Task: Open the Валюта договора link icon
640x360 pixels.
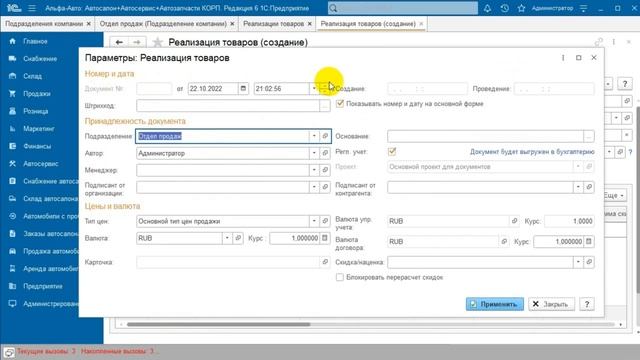Action: click(x=504, y=241)
